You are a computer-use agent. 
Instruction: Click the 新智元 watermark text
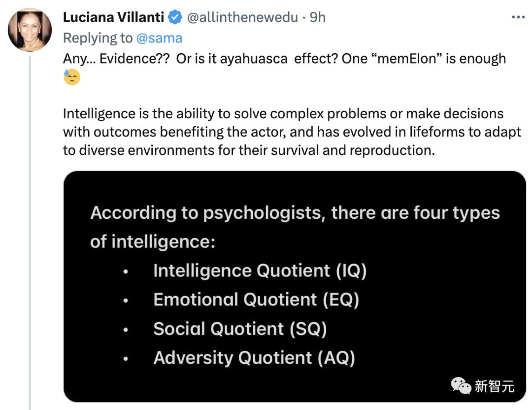click(x=494, y=386)
